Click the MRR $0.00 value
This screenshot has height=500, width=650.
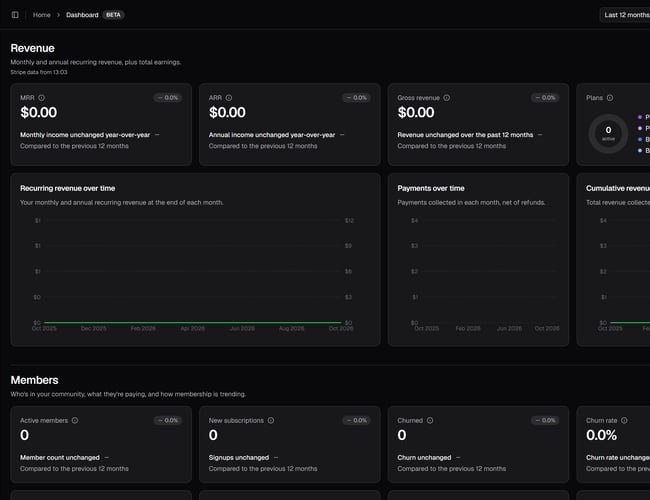tap(39, 112)
